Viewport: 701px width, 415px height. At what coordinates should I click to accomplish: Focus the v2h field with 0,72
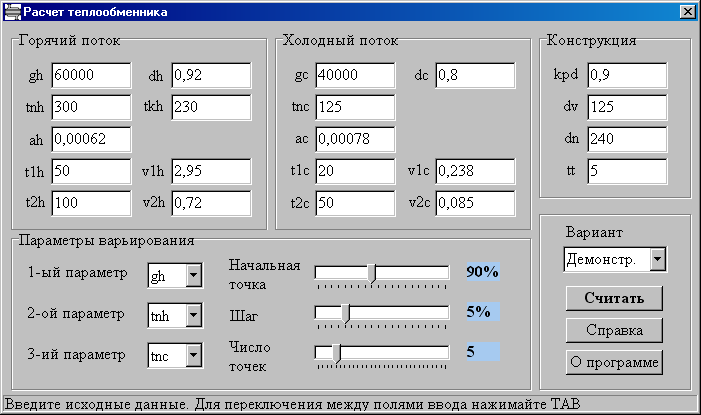point(211,203)
